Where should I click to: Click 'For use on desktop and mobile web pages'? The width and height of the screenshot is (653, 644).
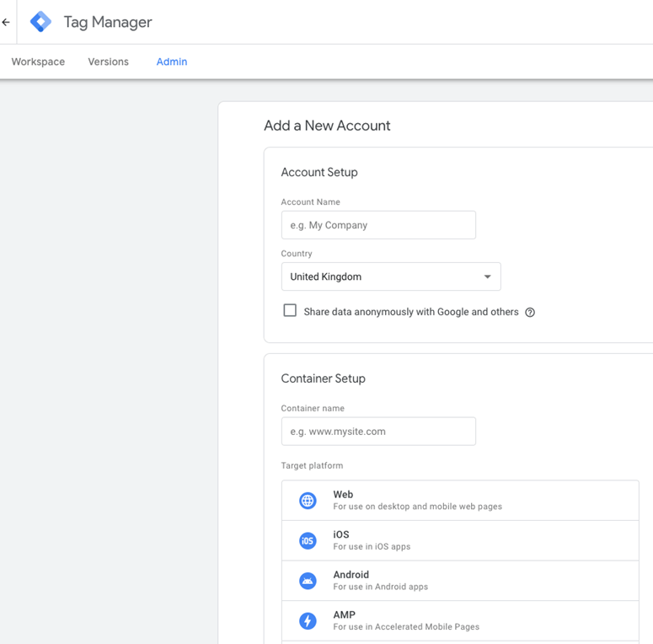pos(417,507)
